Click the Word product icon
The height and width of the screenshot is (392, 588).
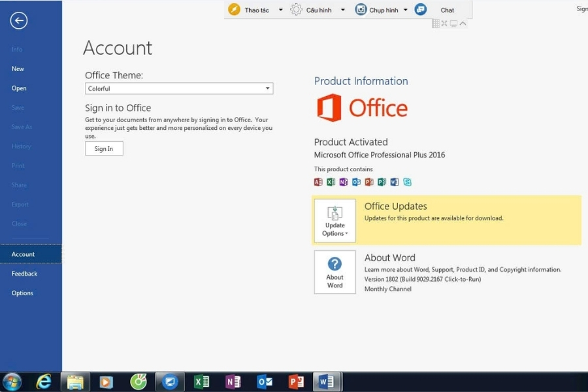tap(395, 182)
